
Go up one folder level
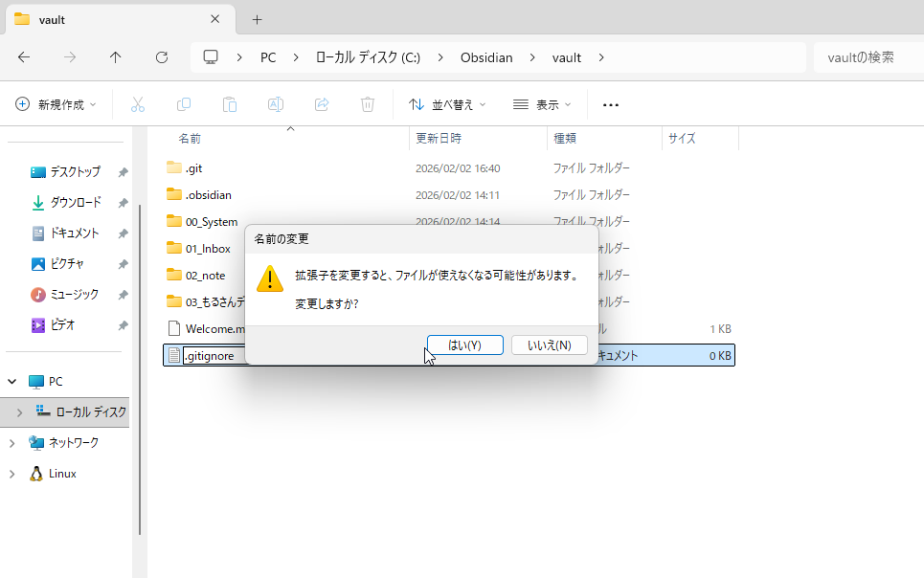point(116,57)
